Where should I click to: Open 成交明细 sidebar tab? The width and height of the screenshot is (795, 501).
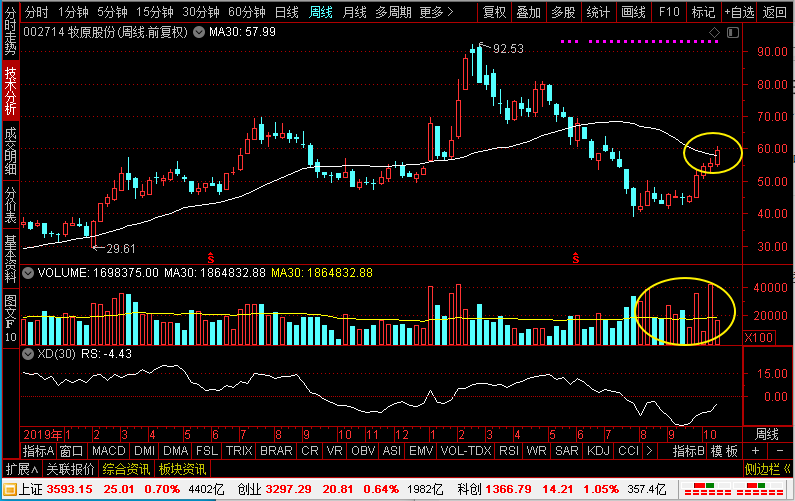(10, 151)
